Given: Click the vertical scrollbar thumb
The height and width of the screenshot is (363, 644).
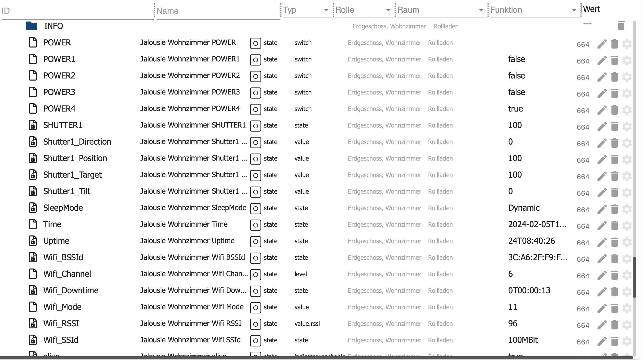Looking at the screenshot, I should [x=634, y=277].
